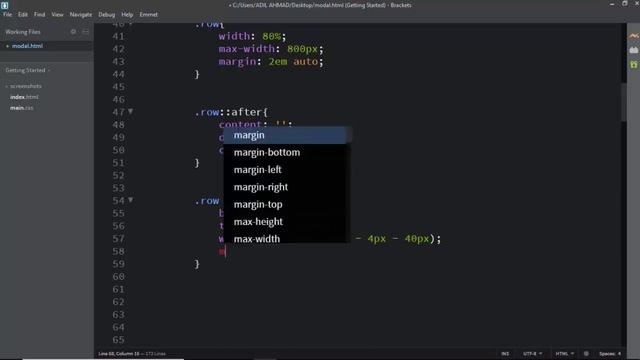The image size is (640, 360).
Task: Open main.css in file tree
Action: coord(22,108)
